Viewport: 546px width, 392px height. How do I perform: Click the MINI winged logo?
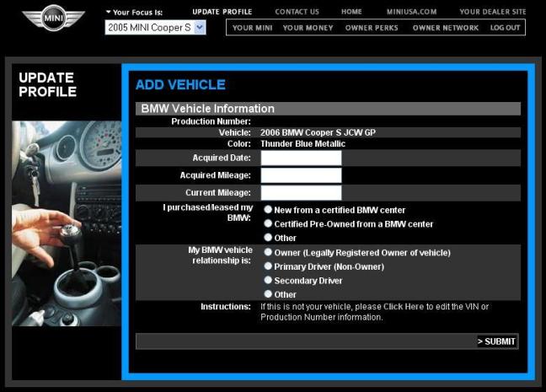click(53, 19)
